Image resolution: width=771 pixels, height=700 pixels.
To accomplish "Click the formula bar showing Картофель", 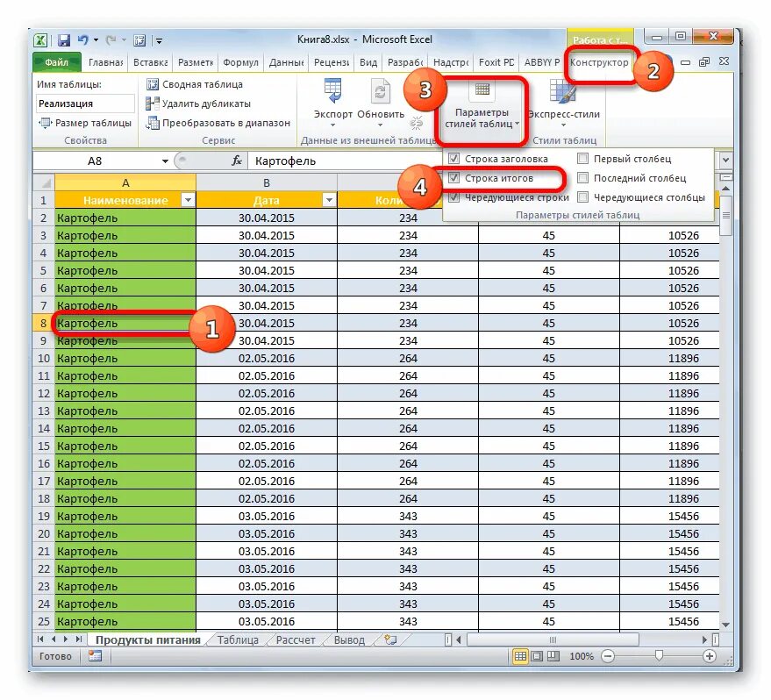I will (x=482, y=161).
